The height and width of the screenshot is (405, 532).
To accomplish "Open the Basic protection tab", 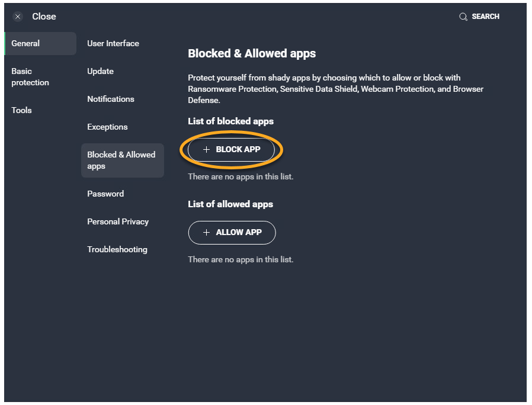I will 30,77.
